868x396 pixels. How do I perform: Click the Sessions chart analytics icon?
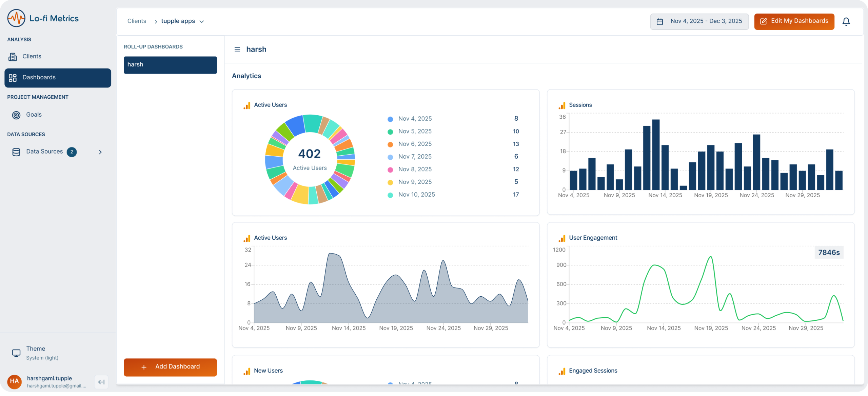(562, 105)
